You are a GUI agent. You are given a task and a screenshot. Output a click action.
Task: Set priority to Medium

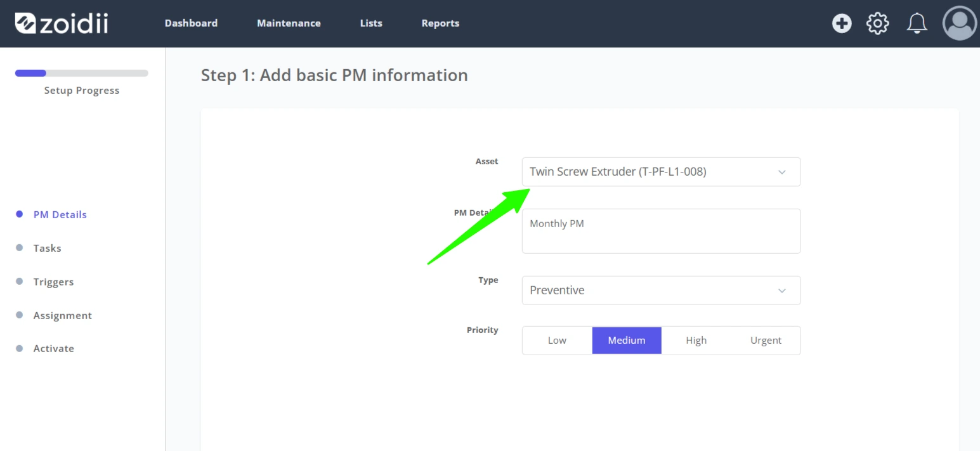(627, 341)
